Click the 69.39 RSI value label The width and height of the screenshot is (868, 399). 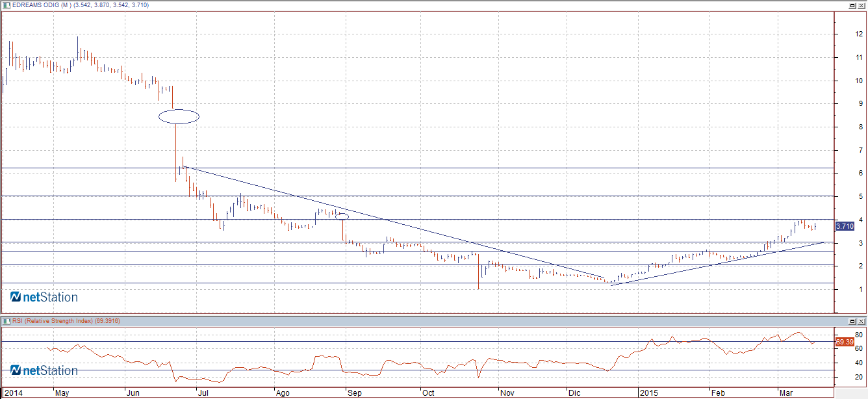[844, 342]
